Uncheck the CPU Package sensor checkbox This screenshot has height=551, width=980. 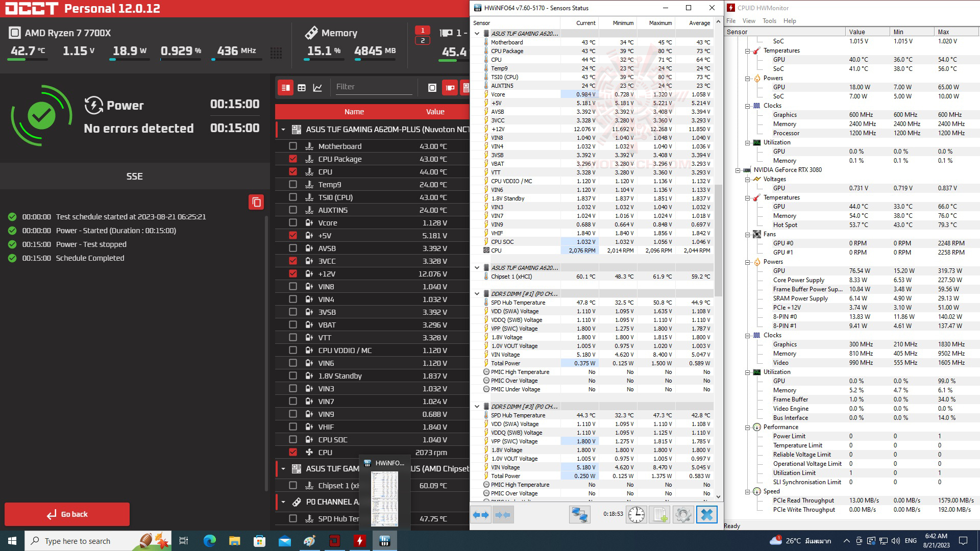tap(293, 159)
